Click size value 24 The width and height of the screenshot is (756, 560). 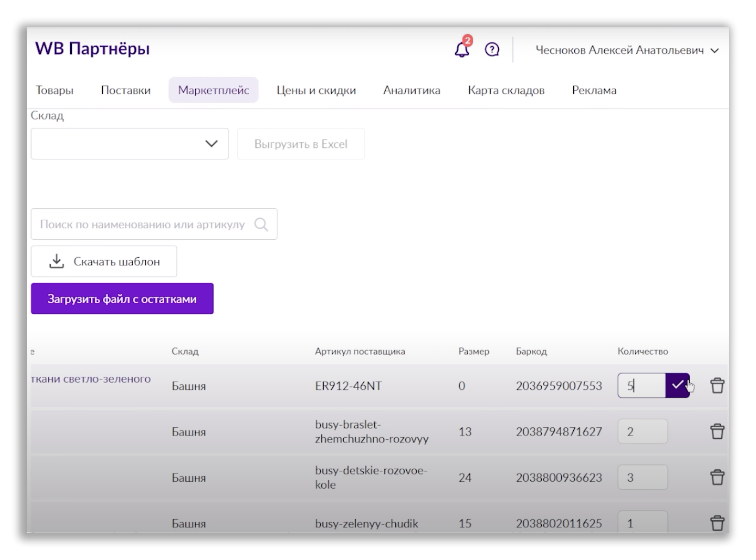(464, 477)
